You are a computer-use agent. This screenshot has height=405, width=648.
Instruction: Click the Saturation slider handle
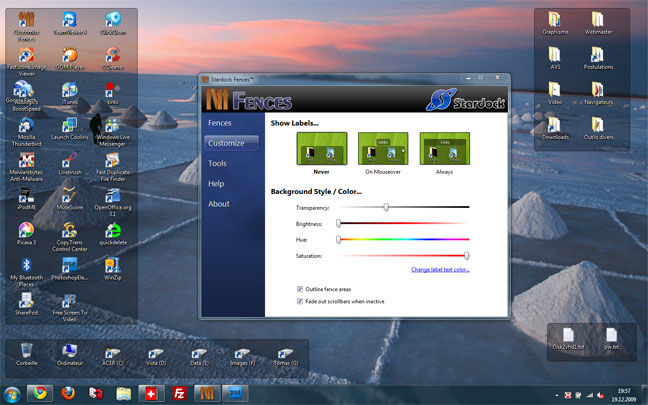click(467, 256)
